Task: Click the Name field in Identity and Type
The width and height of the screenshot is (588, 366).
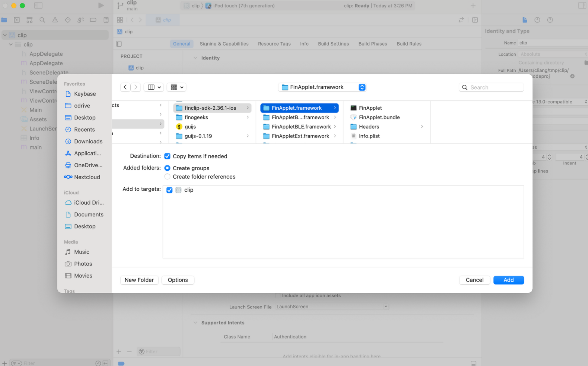Action: tap(553, 43)
